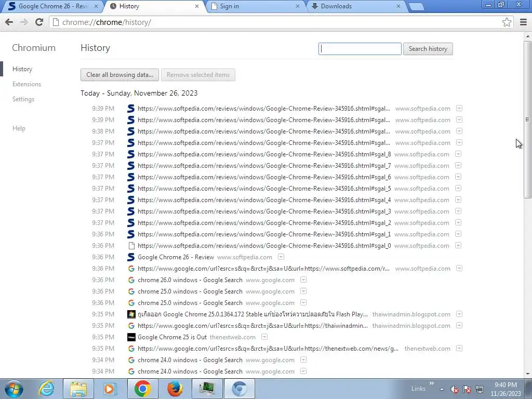Click the network tray icon
The image size is (532, 399).
(480, 389)
